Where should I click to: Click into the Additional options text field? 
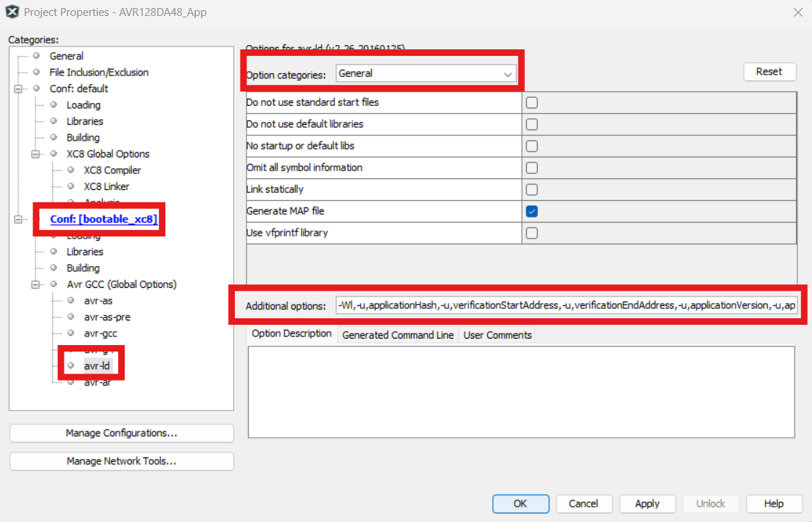[x=565, y=305]
